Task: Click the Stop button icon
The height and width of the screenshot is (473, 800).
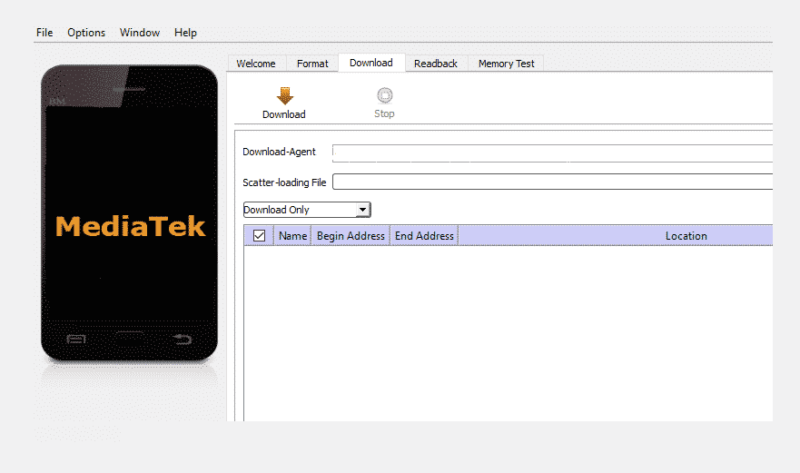Action: click(x=384, y=95)
